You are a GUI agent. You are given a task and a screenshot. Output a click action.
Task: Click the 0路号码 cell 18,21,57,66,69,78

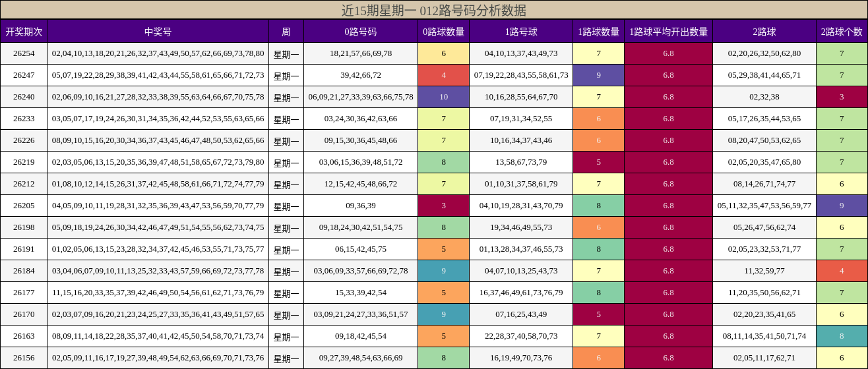tap(361, 53)
